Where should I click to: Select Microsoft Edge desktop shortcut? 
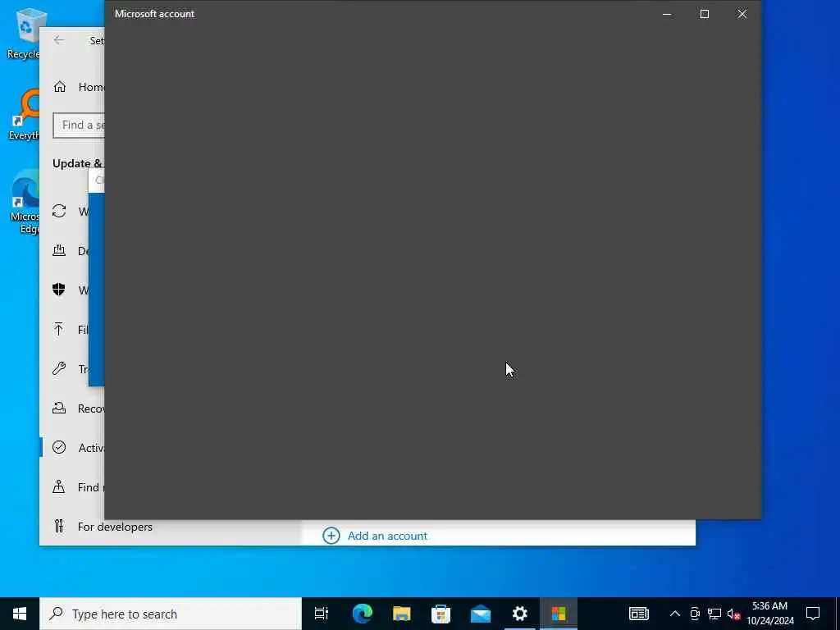point(25,202)
